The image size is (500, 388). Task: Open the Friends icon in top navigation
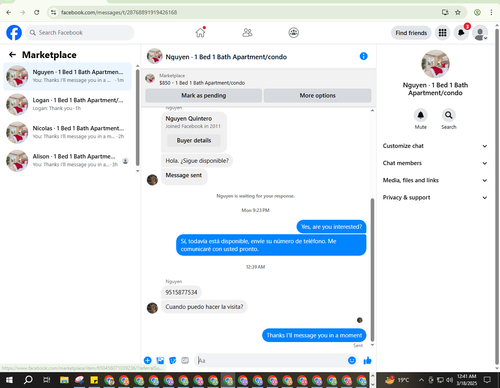pos(247,33)
